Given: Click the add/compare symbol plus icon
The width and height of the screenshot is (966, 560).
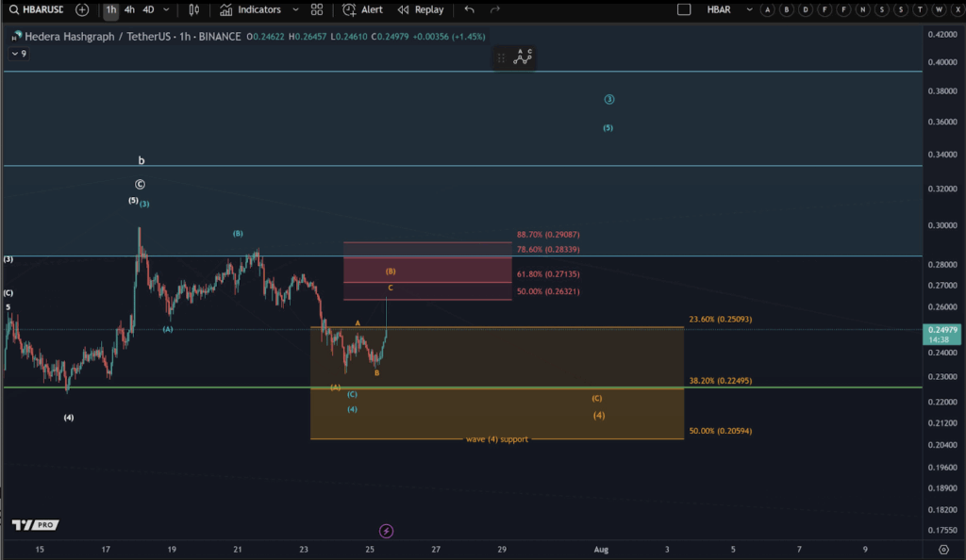Looking at the screenshot, I should [x=82, y=9].
